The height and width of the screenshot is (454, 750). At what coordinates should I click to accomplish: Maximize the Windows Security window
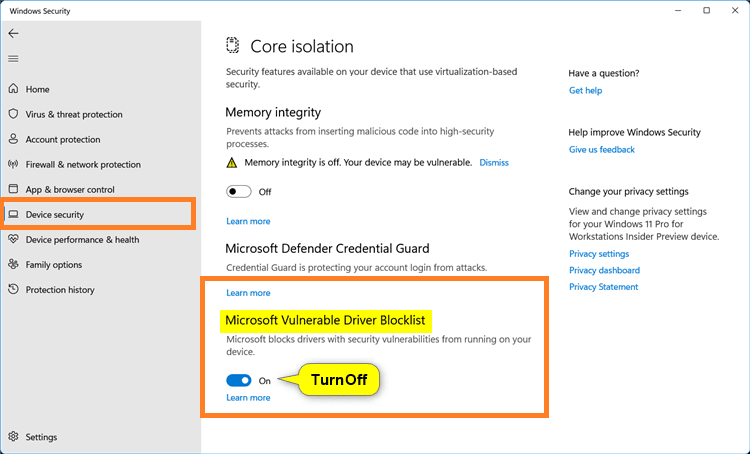click(707, 10)
